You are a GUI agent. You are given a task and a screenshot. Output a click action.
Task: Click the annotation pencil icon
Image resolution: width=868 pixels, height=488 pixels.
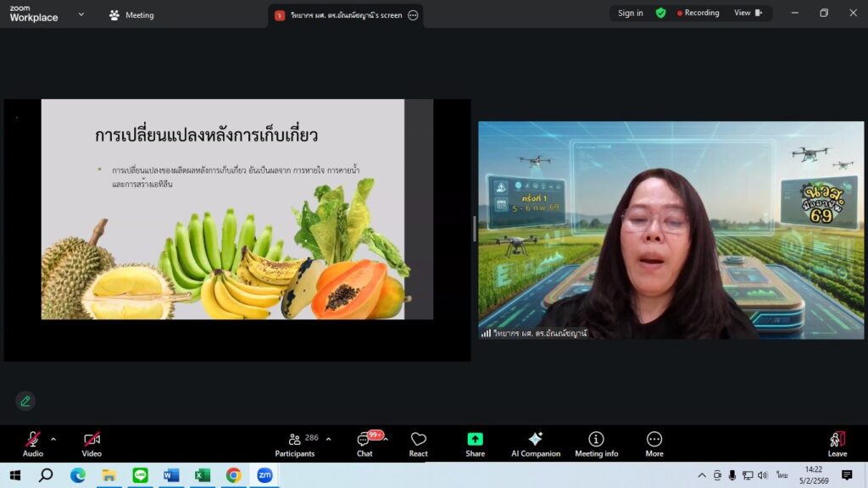click(x=25, y=401)
